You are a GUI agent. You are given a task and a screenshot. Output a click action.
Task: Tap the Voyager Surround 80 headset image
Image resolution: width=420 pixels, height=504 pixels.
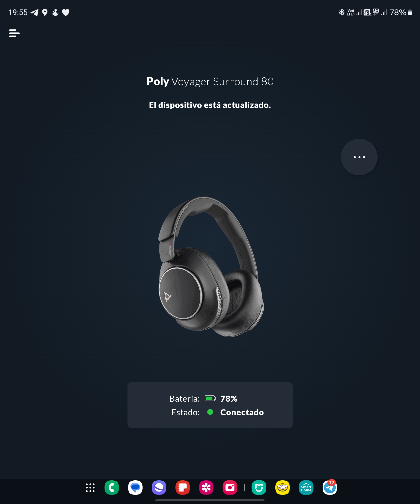click(x=211, y=266)
